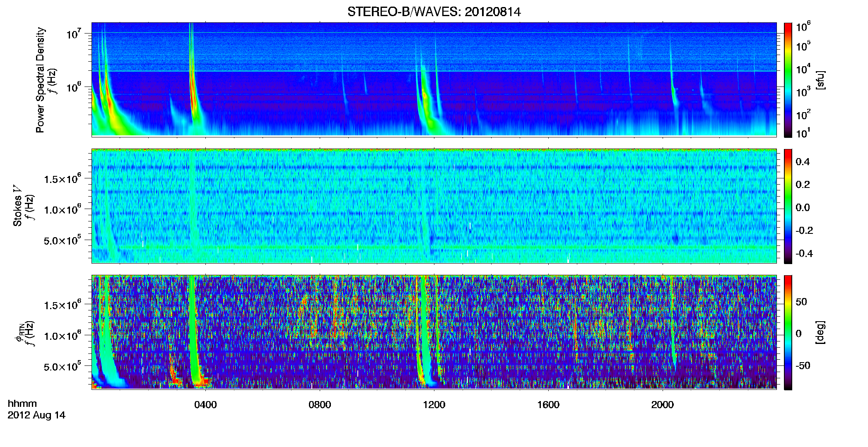Image resolution: width=868 pixels, height=447 pixels.
Task: Click the 5.0×10^5 tick on phi RTN axis
Action: click(63, 366)
